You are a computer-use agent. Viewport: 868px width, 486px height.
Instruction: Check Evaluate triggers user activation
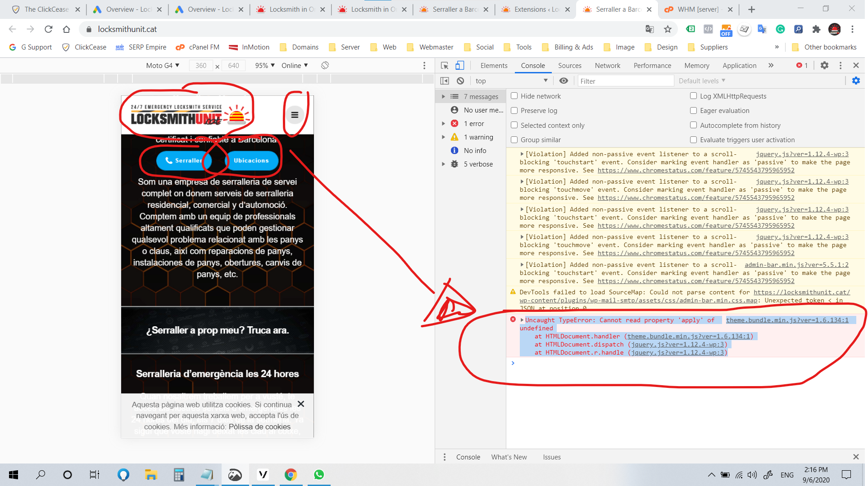point(693,139)
